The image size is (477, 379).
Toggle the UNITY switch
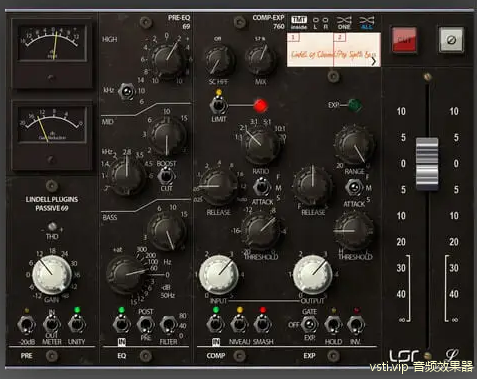coord(77,324)
